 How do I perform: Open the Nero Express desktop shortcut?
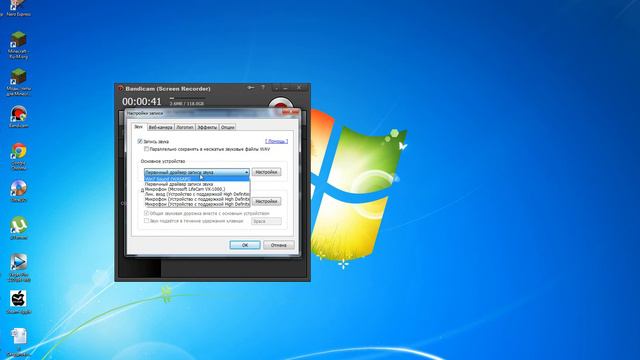[x=17, y=8]
